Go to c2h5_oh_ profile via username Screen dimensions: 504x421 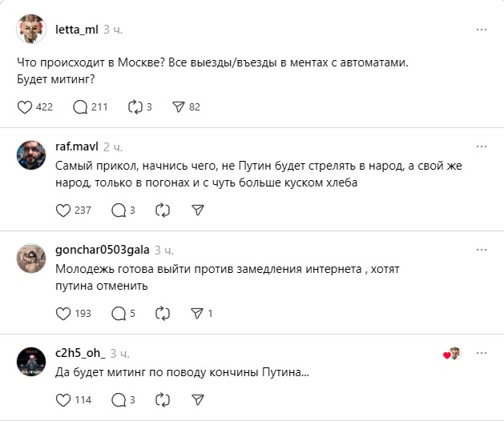[80, 353]
